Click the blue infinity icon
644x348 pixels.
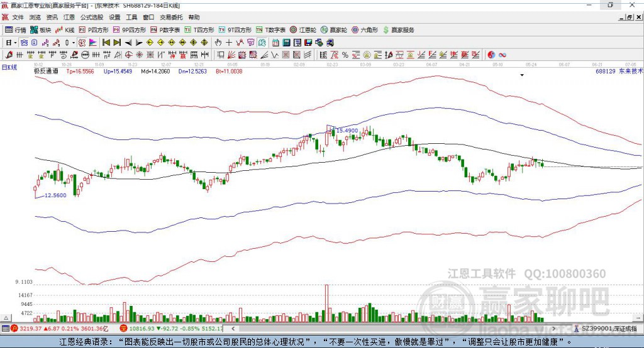(502, 55)
